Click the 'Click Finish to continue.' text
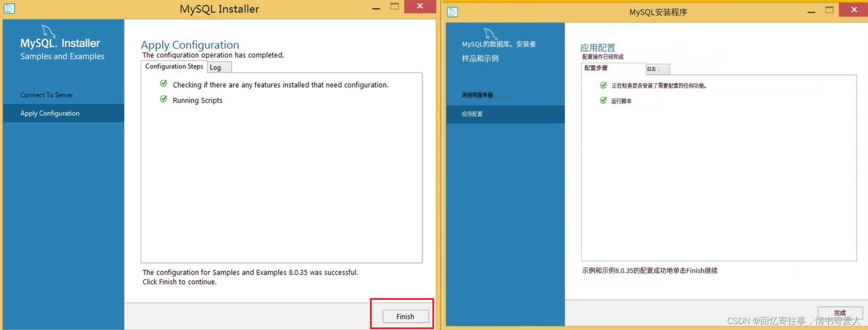Image resolution: width=868 pixels, height=330 pixels. pos(179,282)
